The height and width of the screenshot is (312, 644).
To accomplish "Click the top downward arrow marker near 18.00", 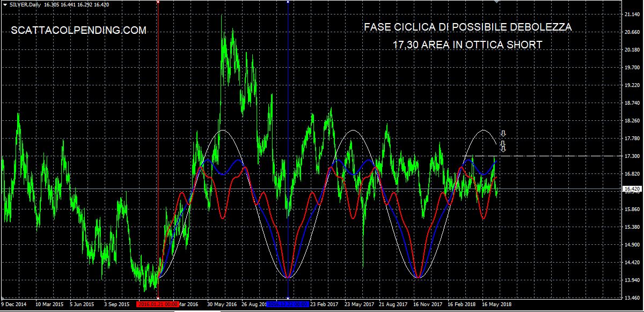I will pos(503,134).
